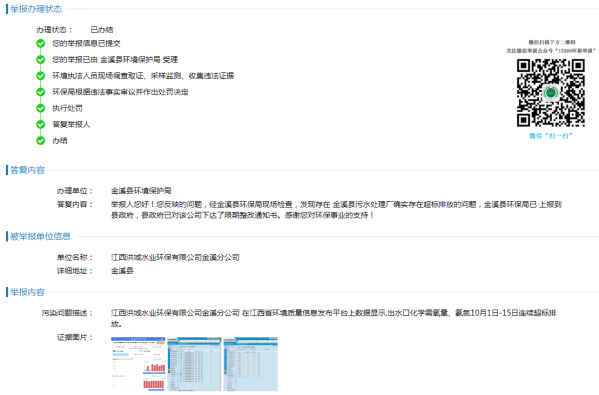
Task: Click green check beside 您的举报信息已提交
Action: 40,43
